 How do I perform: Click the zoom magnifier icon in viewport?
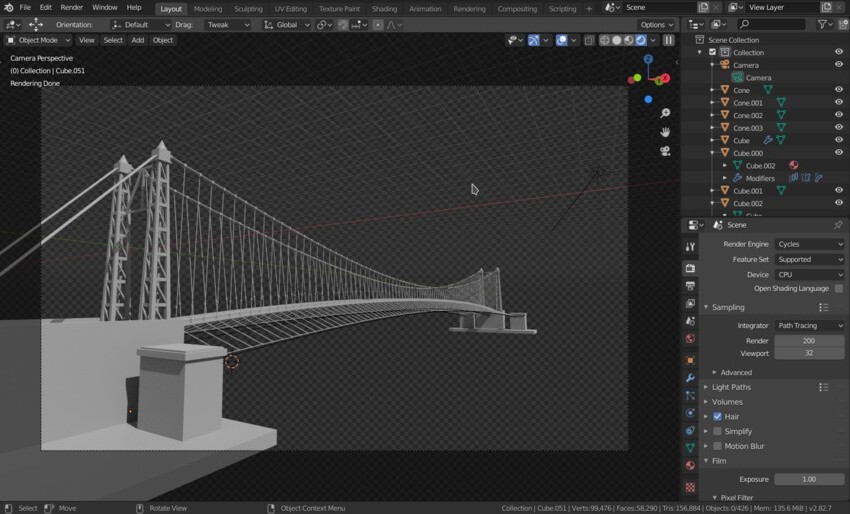[665, 113]
